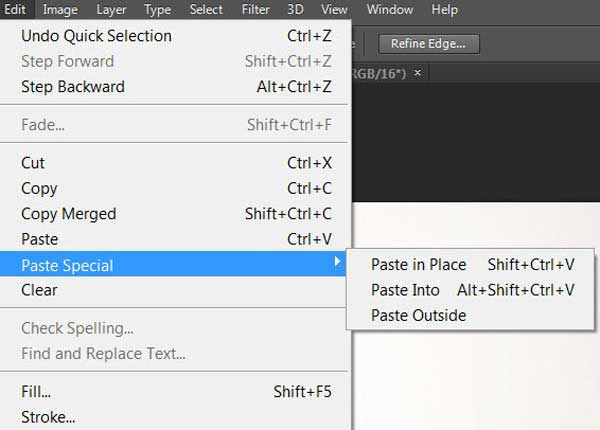This screenshot has height=430, width=600.
Task: Close the RGB/16 document tab
Action: click(x=418, y=73)
